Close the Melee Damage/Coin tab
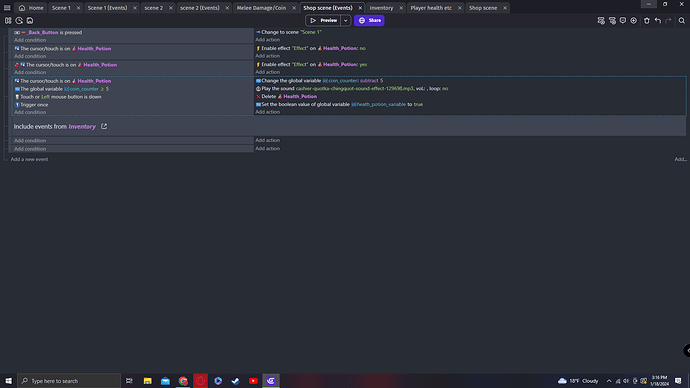 click(294, 8)
